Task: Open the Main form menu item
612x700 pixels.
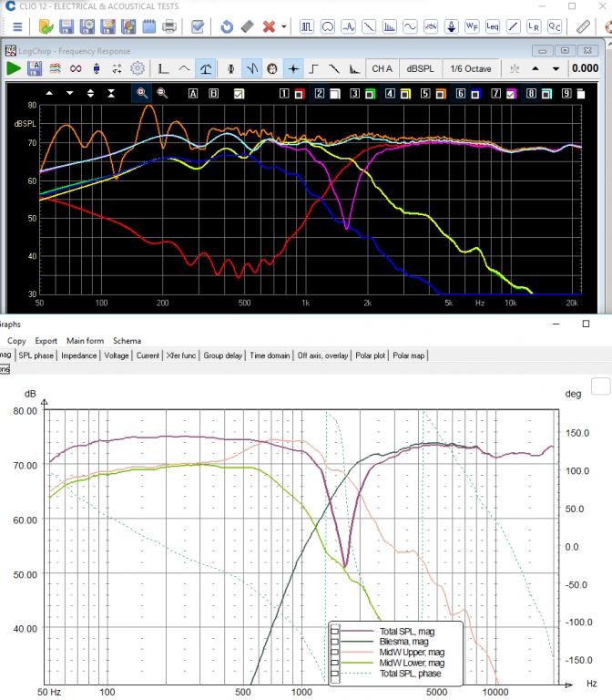Action: click(x=86, y=341)
